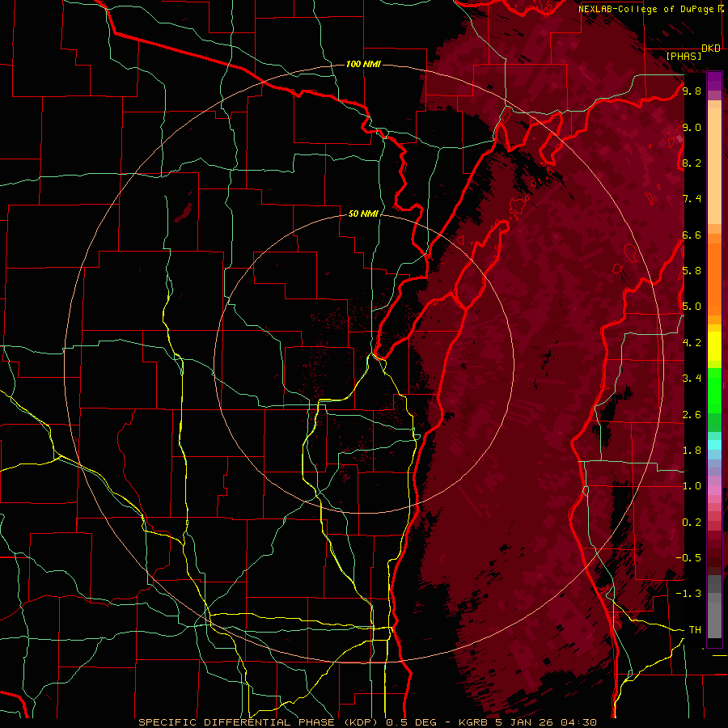Select the yellow swatch beside 4.2
Image resolution: width=728 pixels, height=728 pixels.
coord(714,346)
